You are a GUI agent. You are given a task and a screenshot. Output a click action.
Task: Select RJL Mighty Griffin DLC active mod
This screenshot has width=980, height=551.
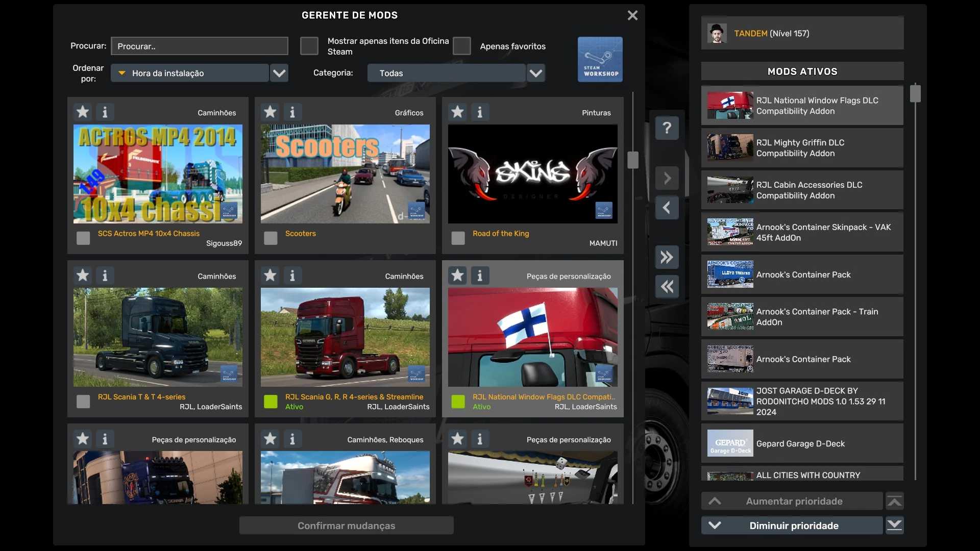click(x=802, y=148)
